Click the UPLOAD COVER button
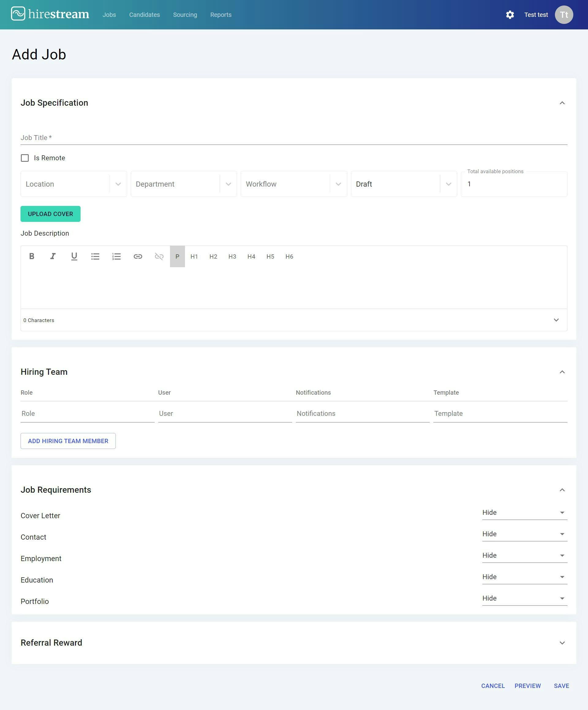This screenshot has height=710, width=588. 50,214
